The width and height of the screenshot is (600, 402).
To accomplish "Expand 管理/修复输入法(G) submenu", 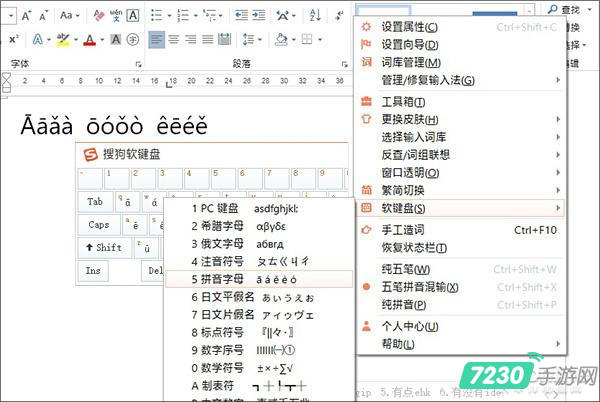I will tap(460, 80).
